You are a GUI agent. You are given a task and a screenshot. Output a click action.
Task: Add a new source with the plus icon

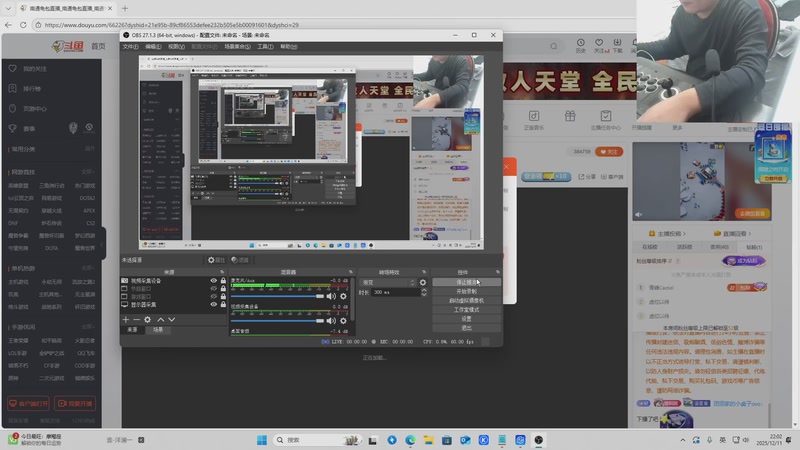126,319
